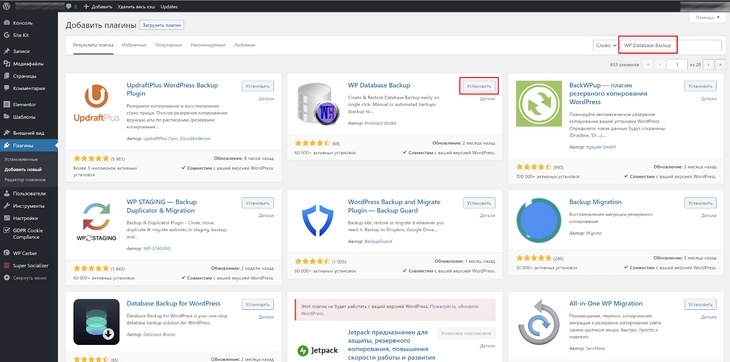The height and width of the screenshot is (362, 730).
Task: Open the Медиафайлы media icon
Action: pyautogui.click(x=7, y=64)
